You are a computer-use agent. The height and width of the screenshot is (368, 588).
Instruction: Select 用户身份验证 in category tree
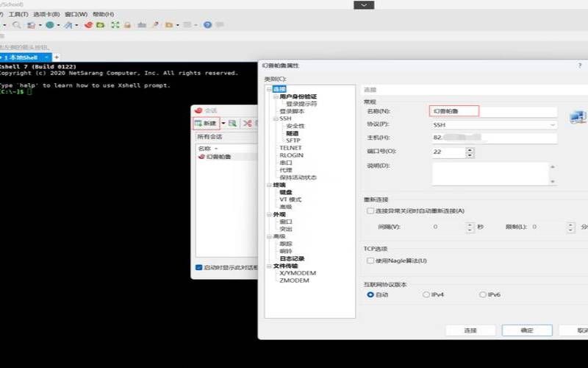298,96
